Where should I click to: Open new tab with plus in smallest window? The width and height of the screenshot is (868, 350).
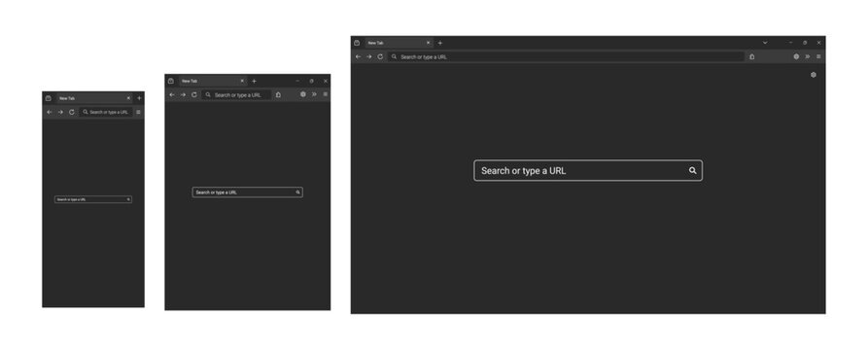coord(139,98)
